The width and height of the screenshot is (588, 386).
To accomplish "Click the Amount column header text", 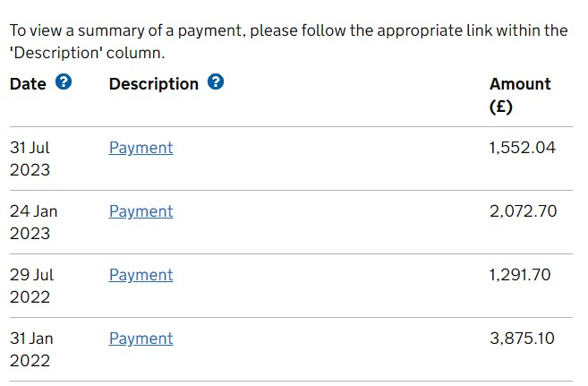I will pyautogui.click(x=520, y=84).
